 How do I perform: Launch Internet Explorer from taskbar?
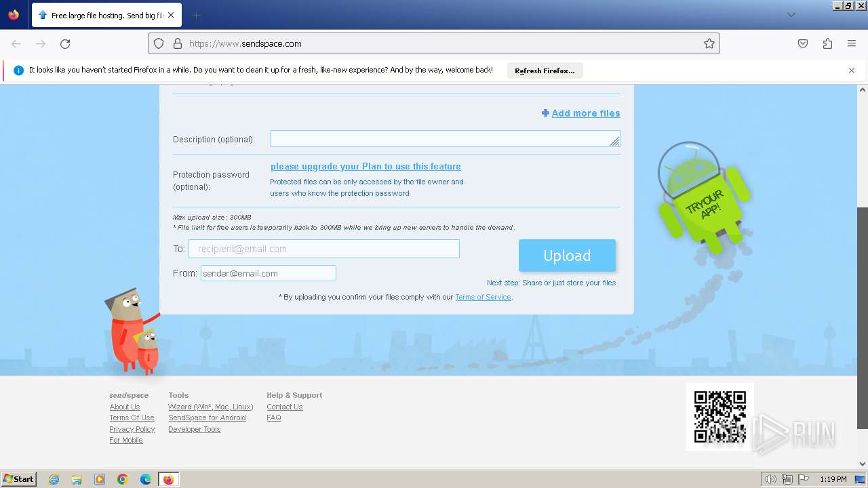(x=54, y=479)
